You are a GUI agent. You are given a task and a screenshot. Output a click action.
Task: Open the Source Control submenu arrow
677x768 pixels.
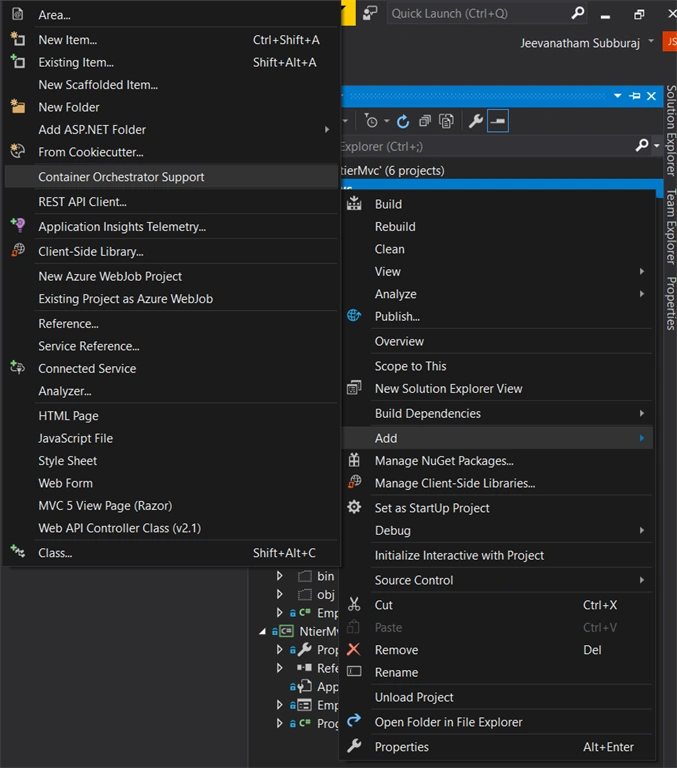point(642,580)
